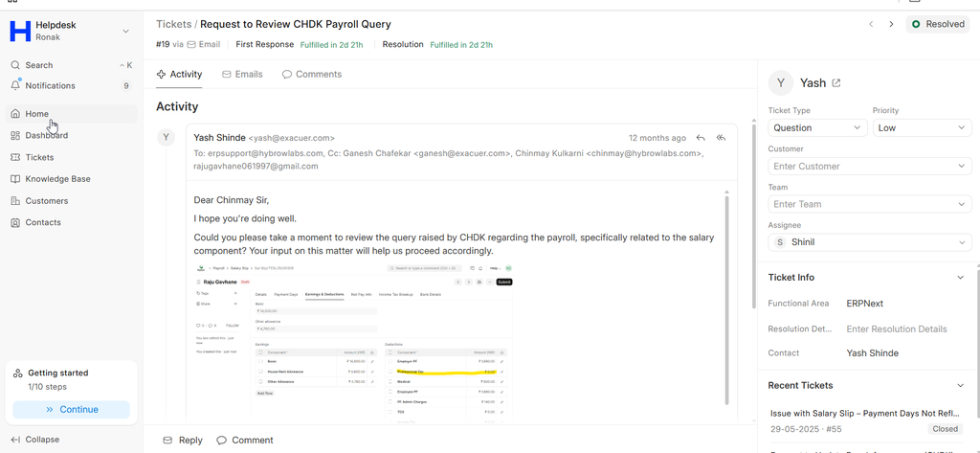Click the Closed status badge on ticket #55
The image size is (980, 453).
945,429
